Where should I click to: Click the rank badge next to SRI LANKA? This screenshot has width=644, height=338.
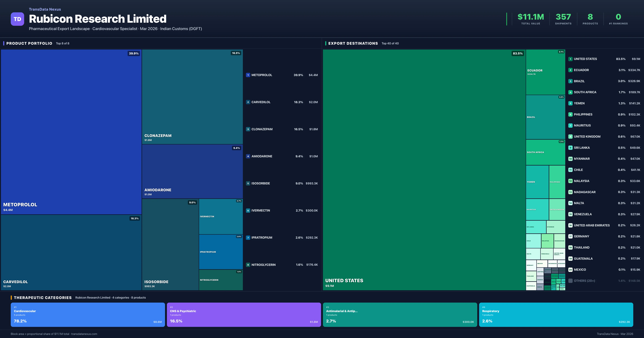[x=570, y=148]
